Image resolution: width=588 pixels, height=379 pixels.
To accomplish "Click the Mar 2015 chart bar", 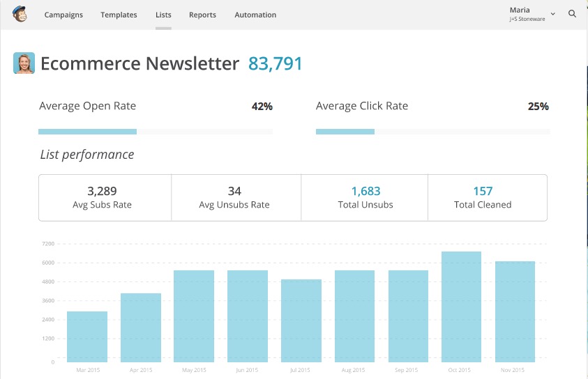I will coord(87,337).
